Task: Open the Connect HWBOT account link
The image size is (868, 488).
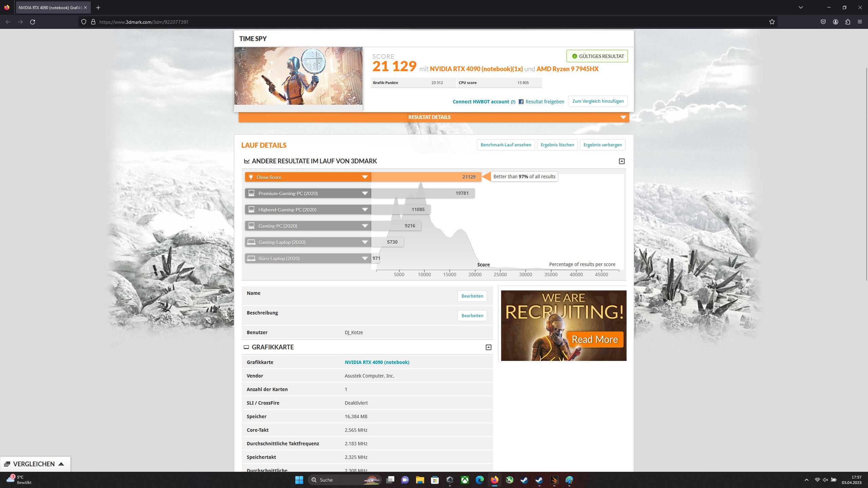Action: pyautogui.click(x=480, y=102)
